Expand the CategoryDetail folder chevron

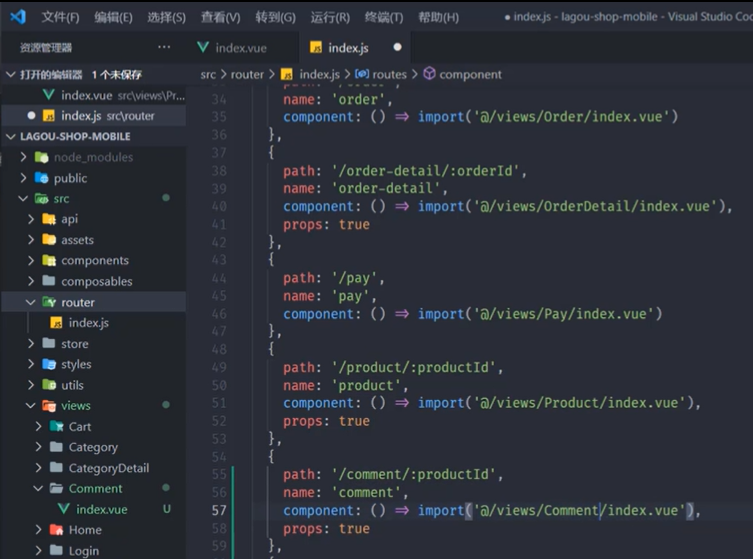(x=38, y=468)
